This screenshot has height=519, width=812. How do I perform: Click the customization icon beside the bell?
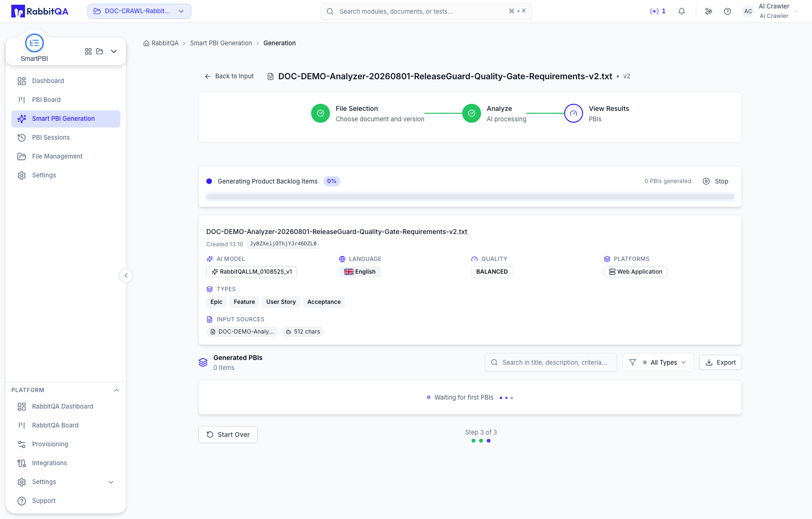(709, 11)
